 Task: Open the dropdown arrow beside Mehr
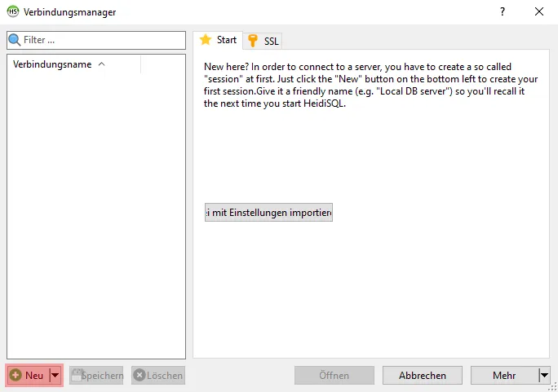[x=544, y=376]
